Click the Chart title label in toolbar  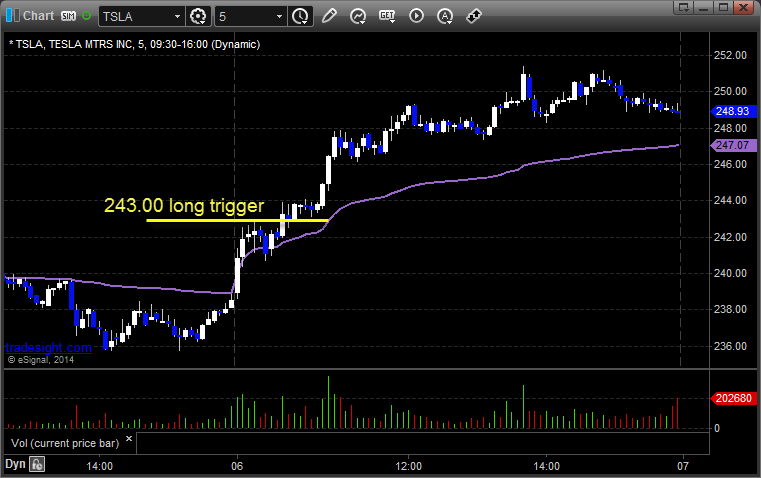39,16
